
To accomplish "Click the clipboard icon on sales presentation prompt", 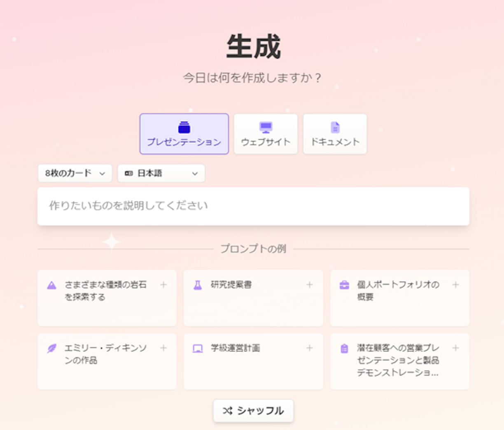I will (344, 349).
